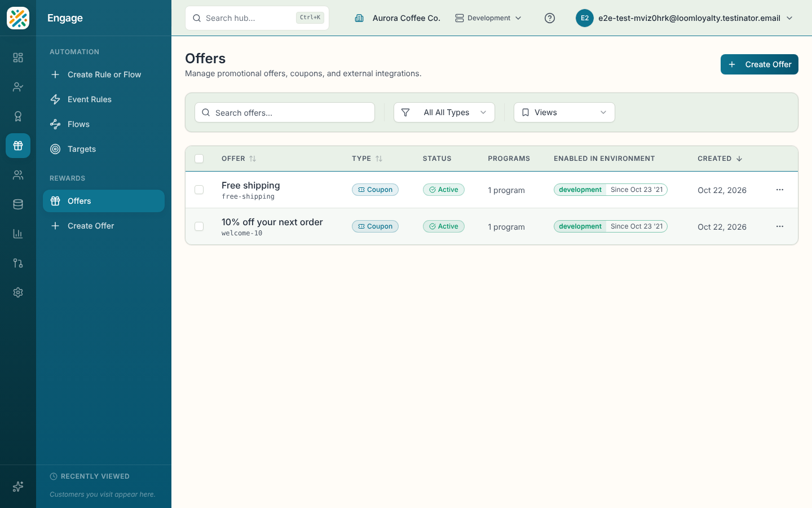The height and width of the screenshot is (508, 812).
Task: Open the All Types filter dropdown
Action: pos(444,112)
